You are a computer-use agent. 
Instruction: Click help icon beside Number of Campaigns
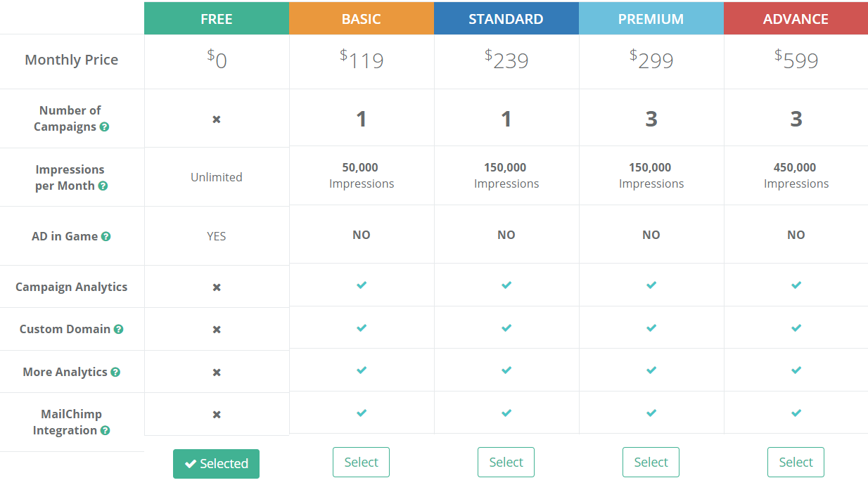(104, 127)
